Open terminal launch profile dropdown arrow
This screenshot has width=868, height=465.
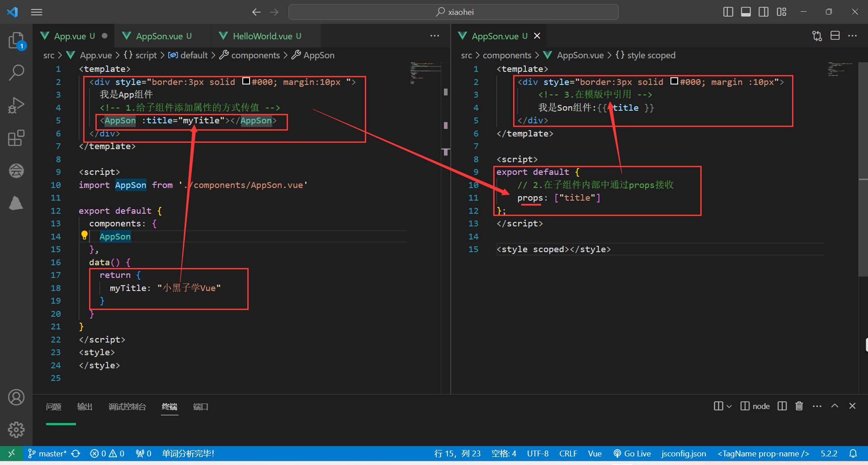(729, 406)
